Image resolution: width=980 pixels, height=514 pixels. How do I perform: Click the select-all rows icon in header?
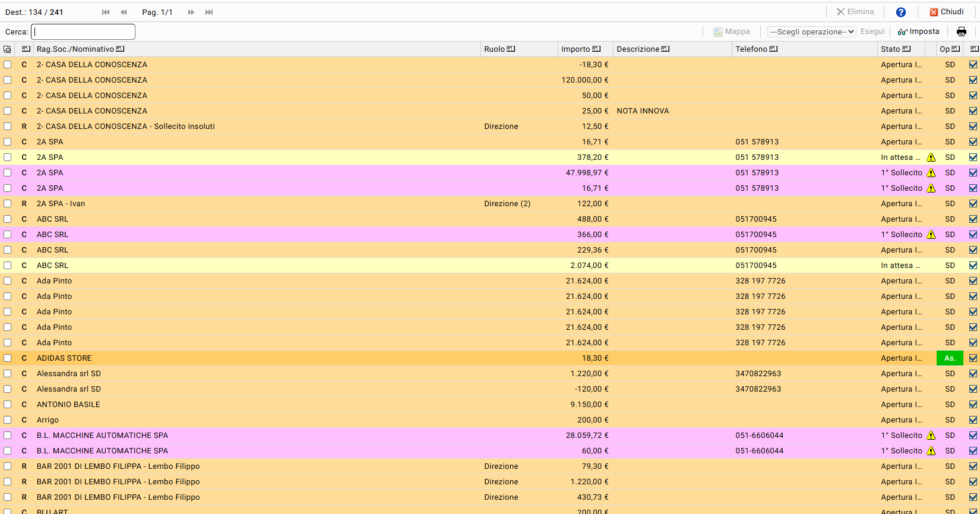(x=7, y=49)
